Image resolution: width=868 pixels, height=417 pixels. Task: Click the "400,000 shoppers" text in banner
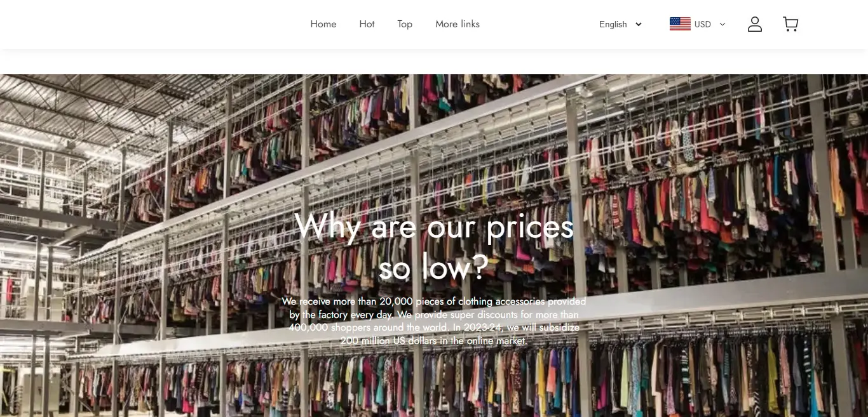pyautogui.click(x=328, y=328)
